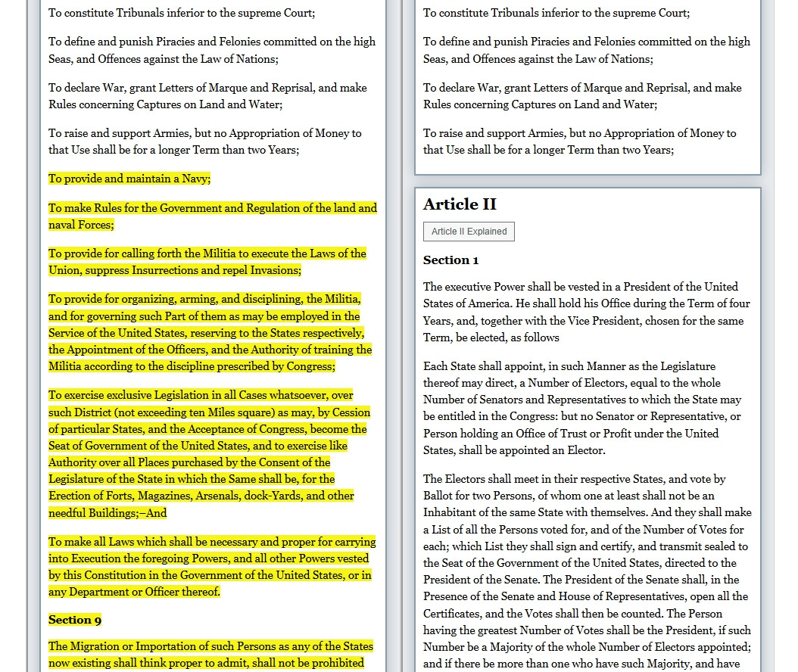
Task: Click highlighted paragraph on calling forth the Militia
Action: 207,262
